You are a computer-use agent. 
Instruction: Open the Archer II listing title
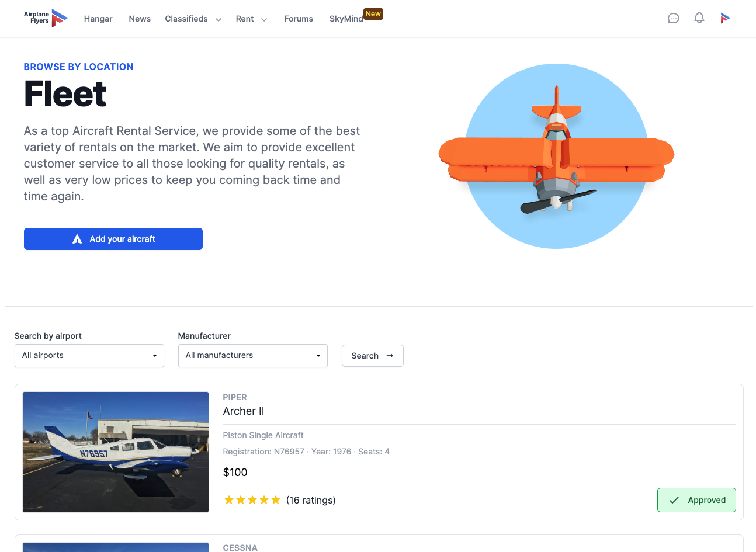(244, 411)
